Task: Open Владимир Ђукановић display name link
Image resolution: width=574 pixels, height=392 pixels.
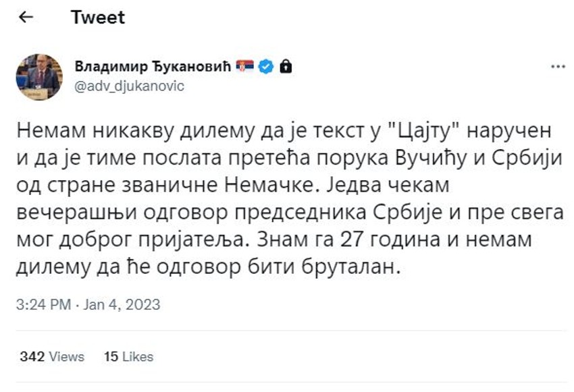Action: point(153,67)
